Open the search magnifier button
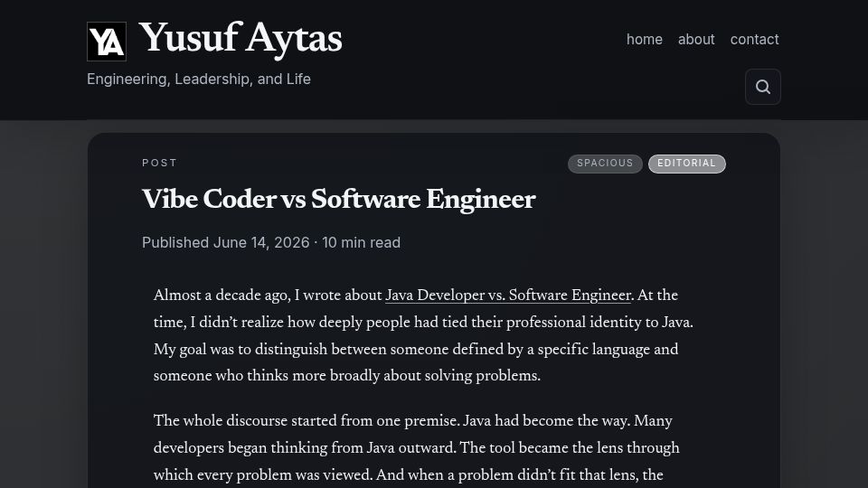Viewport: 868px width, 488px height. (763, 87)
